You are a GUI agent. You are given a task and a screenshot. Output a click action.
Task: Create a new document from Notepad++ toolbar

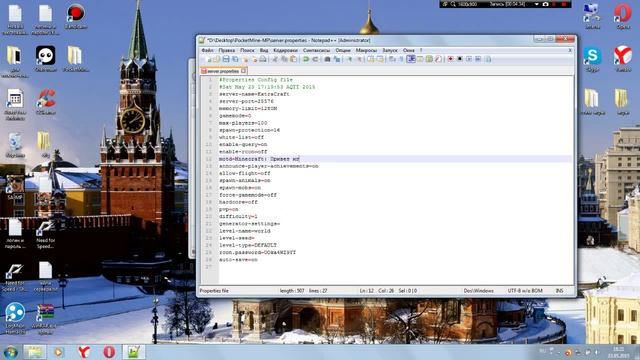tap(209, 59)
